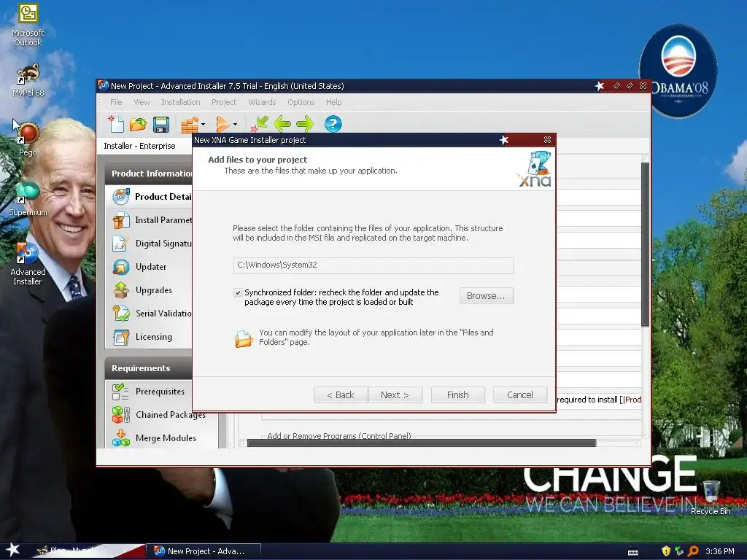The height and width of the screenshot is (560, 747).
Task: Select the Updater sidebar entry text
Action: click(x=151, y=267)
